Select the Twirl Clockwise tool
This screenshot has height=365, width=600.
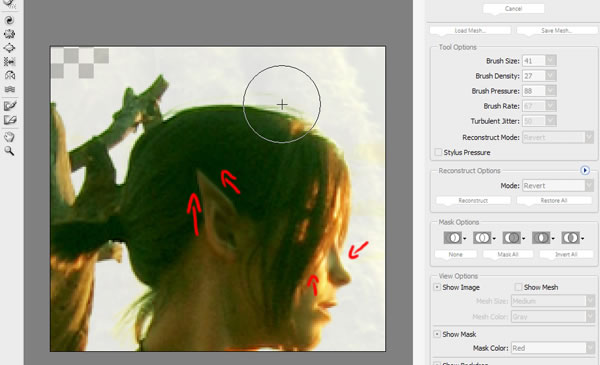[x=10, y=20]
